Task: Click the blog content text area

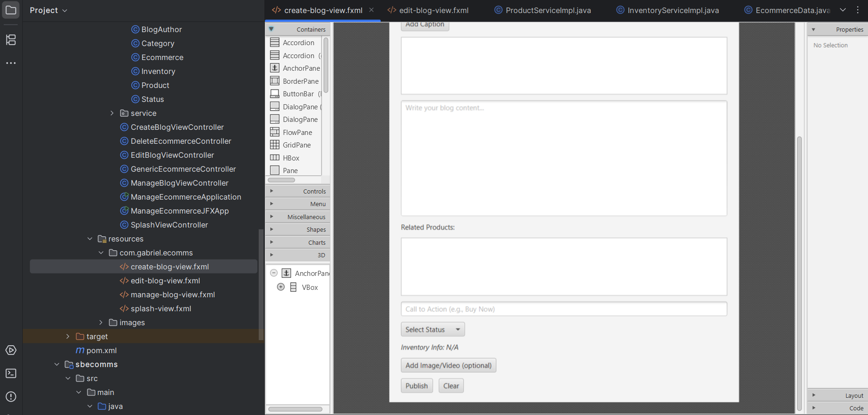Action: click(x=564, y=158)
